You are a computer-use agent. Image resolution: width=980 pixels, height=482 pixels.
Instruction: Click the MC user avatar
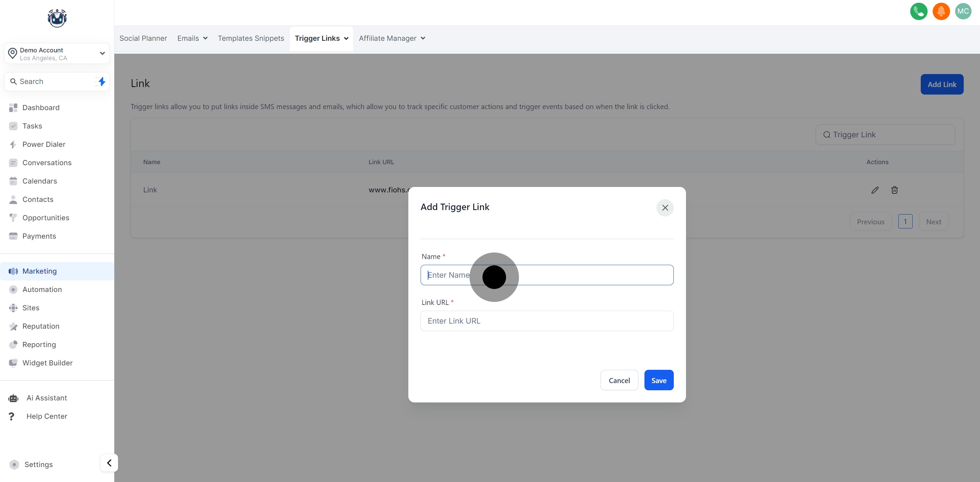[963, 12]
